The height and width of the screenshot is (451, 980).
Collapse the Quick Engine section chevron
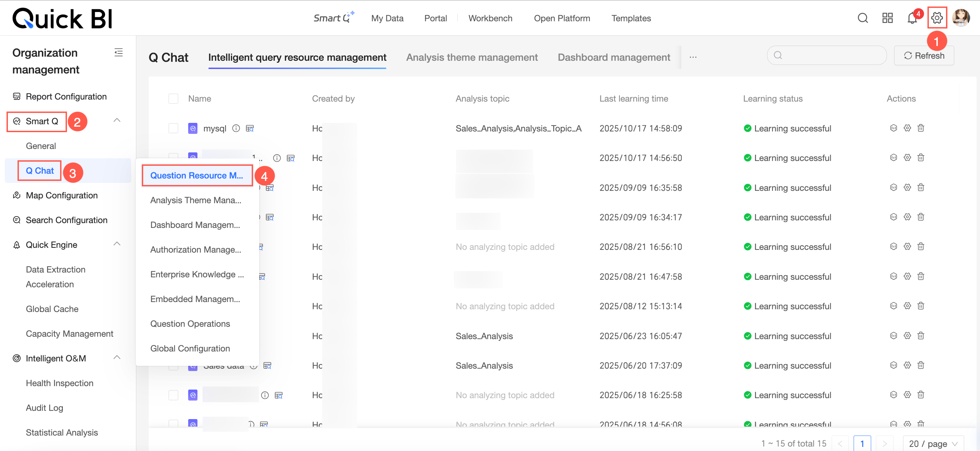click(117, 244)
